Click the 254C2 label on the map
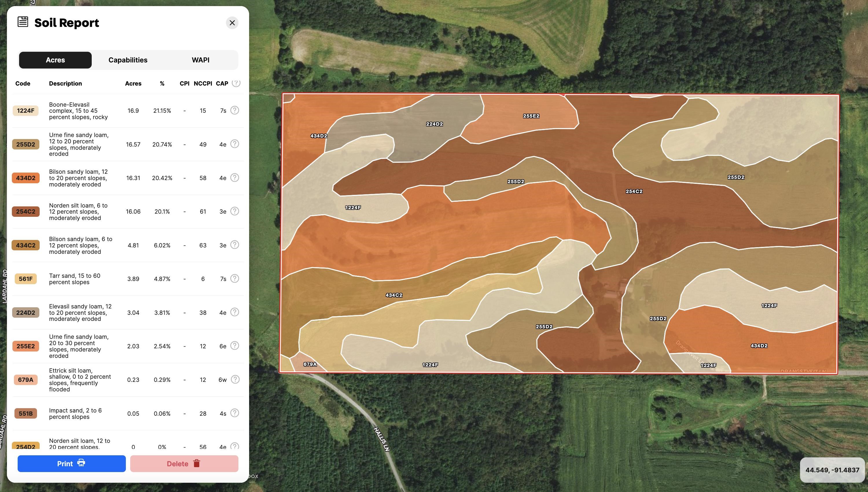The width and height of the screenshot is (868, 492). [634, 191]
